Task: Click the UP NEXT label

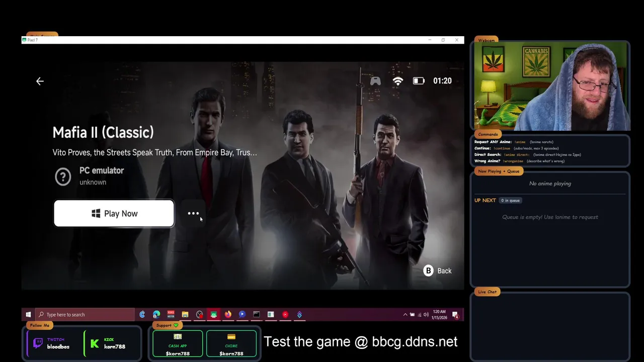Action: [485, 200]
